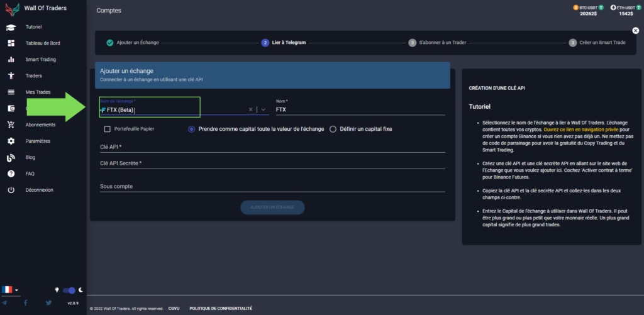
Task: Click the Paramètres gear icon
Action: (11, 141)
